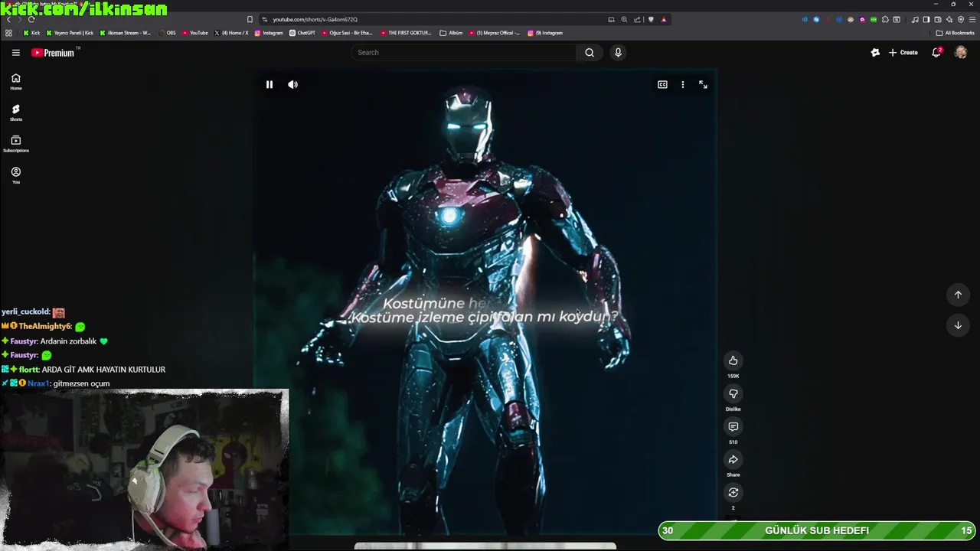Screen dimensions: 980x551
Task: Click the Brave Shields lion icon
Action: coord(651,19)
